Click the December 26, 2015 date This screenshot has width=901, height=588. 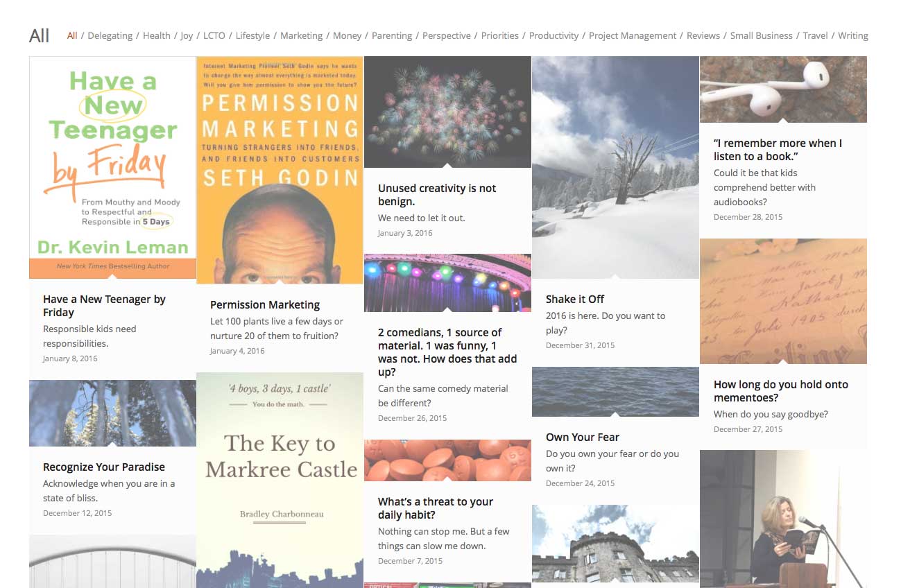coord(412,418)
